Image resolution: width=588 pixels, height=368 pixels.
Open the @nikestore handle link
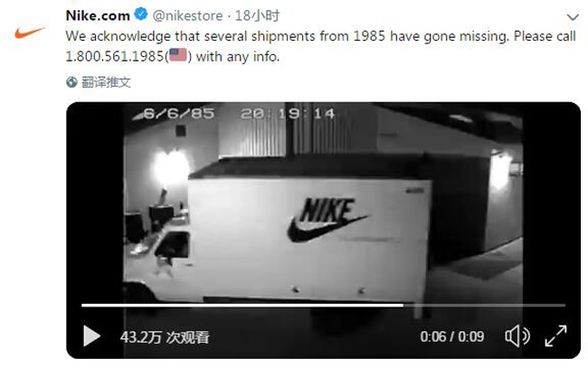pos(187,15)
